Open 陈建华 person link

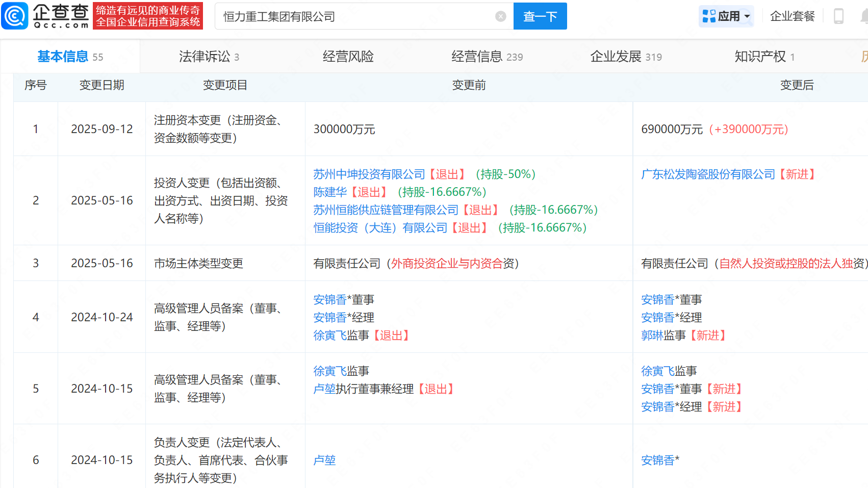pos(330,192)
